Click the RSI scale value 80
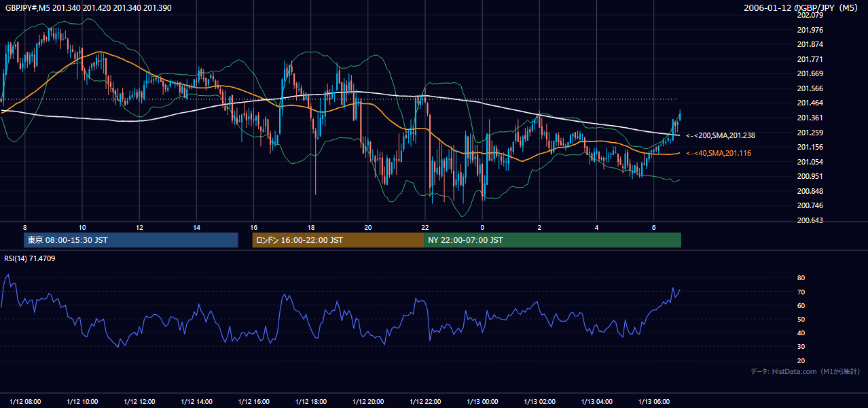Image resolution: width=868 pixels, height=408 pixels. tap(801, 278)
